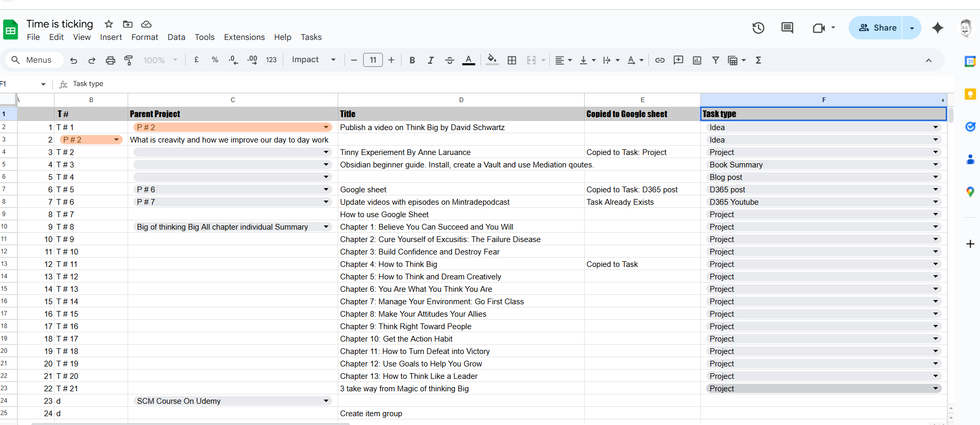Image resolution: width=980 pixels, height=425 pixels.
Task: Toggle bold formatting
Action: (x=412, y=60)
